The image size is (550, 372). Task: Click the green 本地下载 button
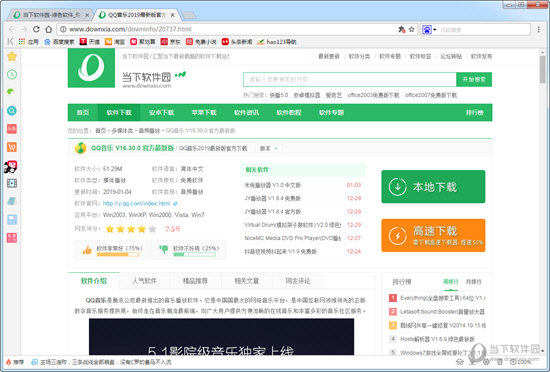[x=433, y=187]
